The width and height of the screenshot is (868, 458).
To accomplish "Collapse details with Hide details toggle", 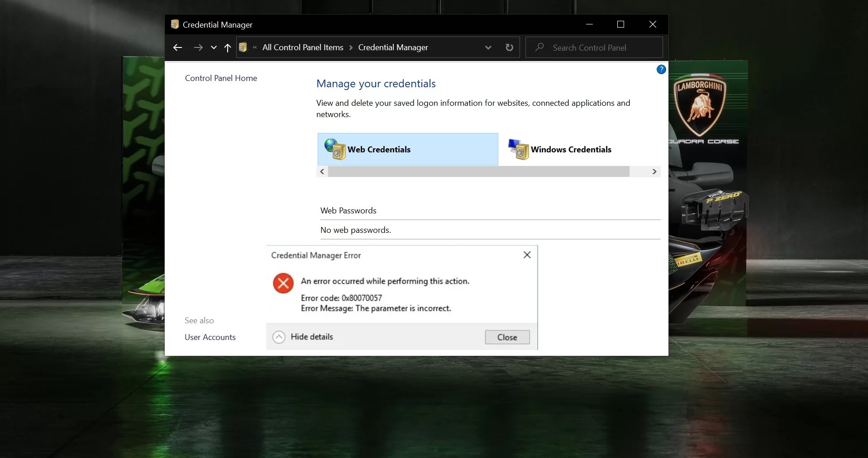I will pos(302,336).
